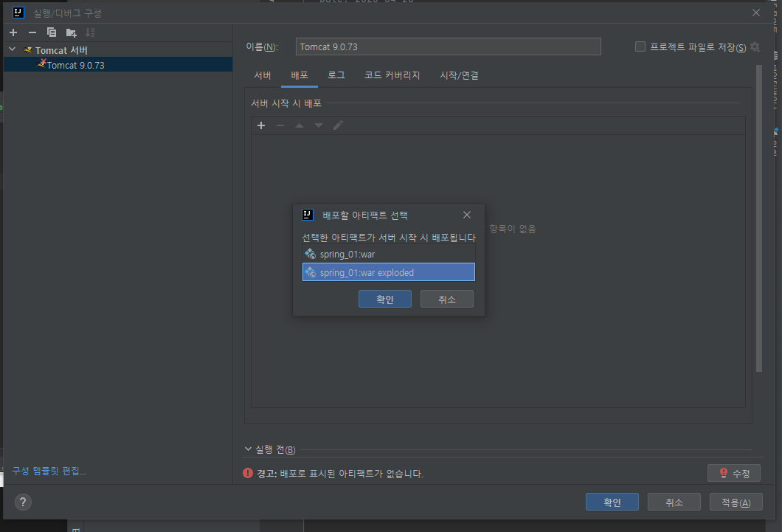Open project file storage gear settings
782x532 pixels.
click(755, 47)
